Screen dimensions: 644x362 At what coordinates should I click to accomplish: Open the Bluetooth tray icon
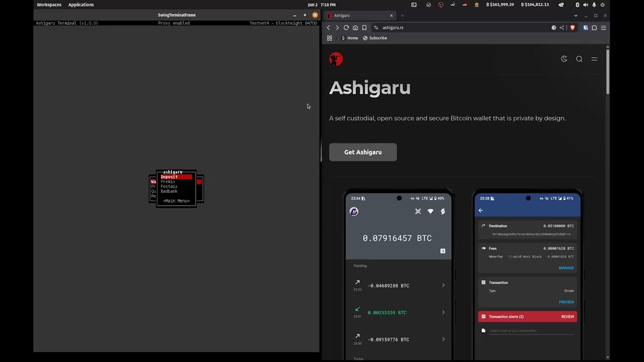(577, 5)
